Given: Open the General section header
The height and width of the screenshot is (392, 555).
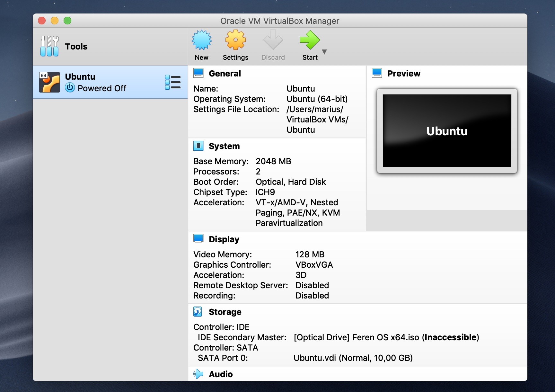Looking at the screenshot, I should (x=225, y=74).
